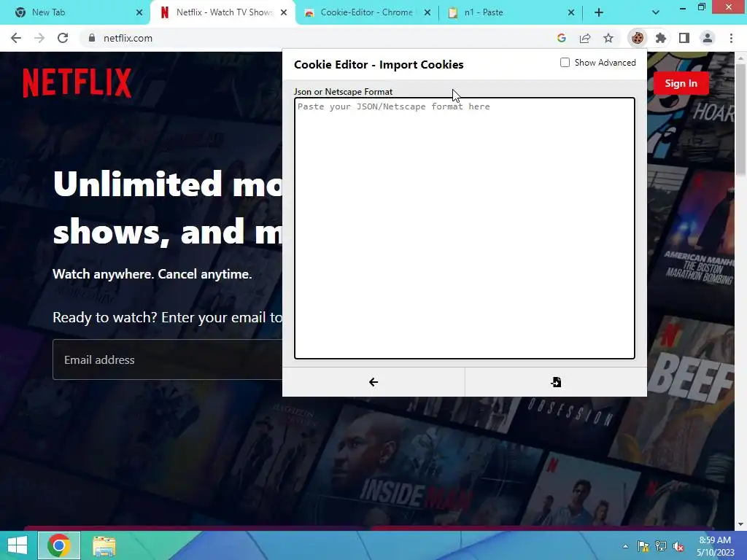Viewport: 747px width, 560px height.
Task: Click the 'Watch anywhere. Cancel anytime.' text
Action: [152, 274]
